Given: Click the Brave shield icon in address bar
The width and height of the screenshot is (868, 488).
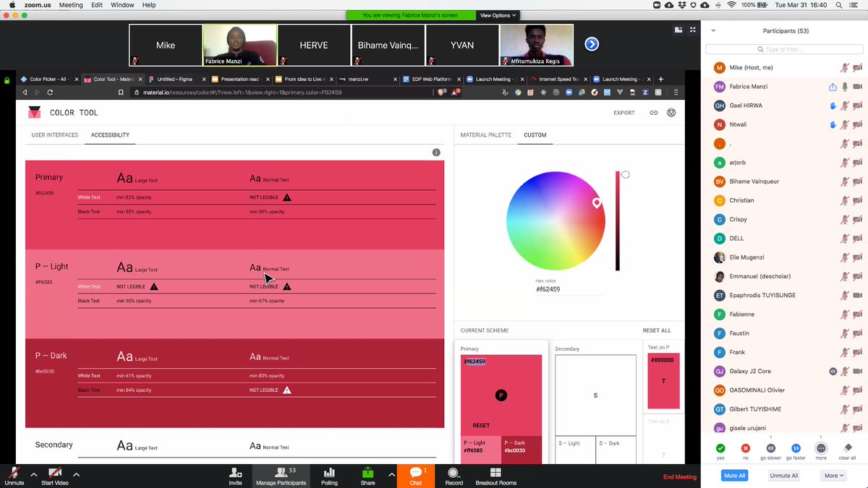Looking at the screenshot, I should click(x=440, y=93).
